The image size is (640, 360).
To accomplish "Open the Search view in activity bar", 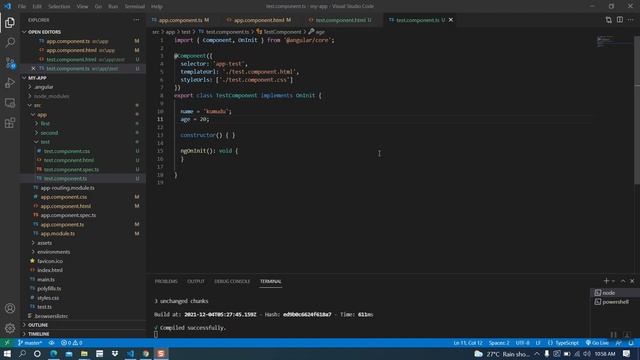I will [x=10, y=42].
